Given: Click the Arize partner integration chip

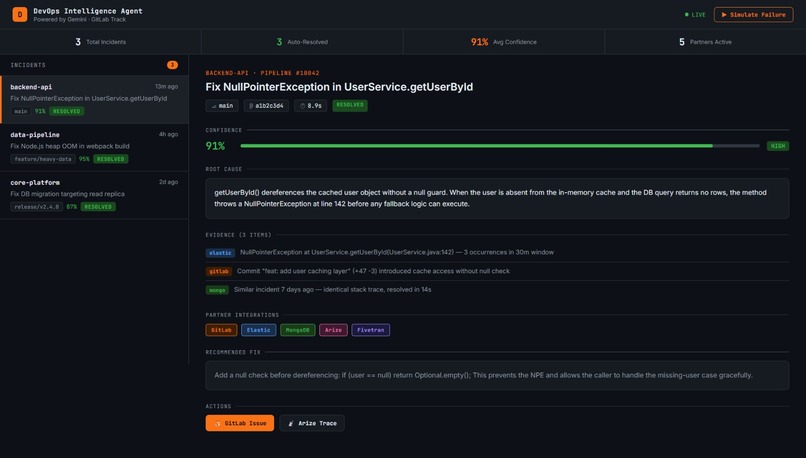Looking at the screenshot, I should point(333,330).
